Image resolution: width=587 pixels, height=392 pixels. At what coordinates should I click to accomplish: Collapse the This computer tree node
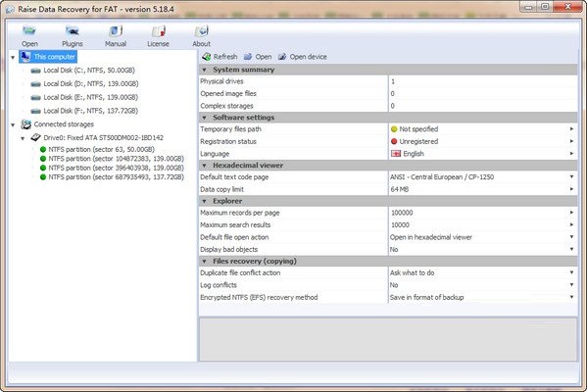(13, 57)
